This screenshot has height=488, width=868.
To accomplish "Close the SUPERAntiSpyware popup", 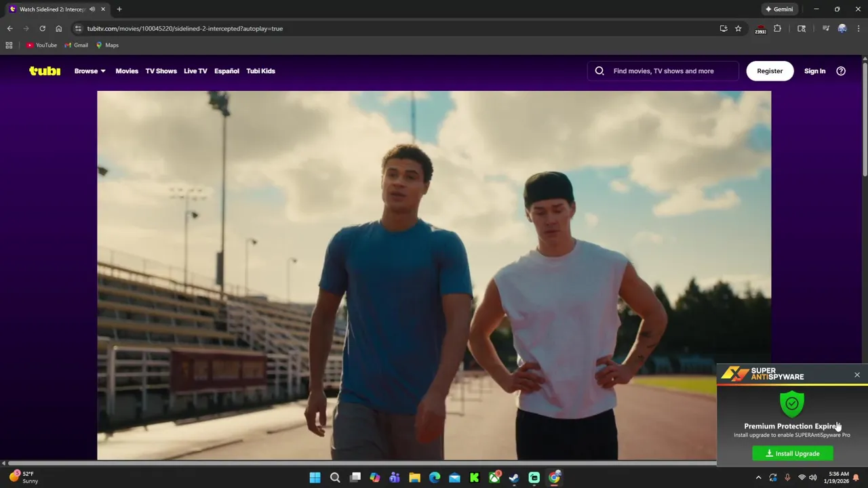I will [857, 375].
